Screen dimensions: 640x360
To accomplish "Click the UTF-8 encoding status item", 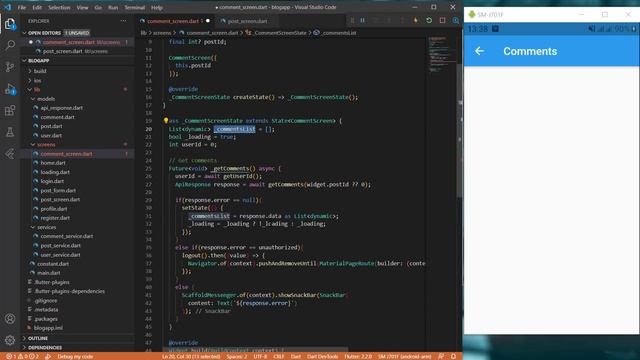I will click(260, 356).
